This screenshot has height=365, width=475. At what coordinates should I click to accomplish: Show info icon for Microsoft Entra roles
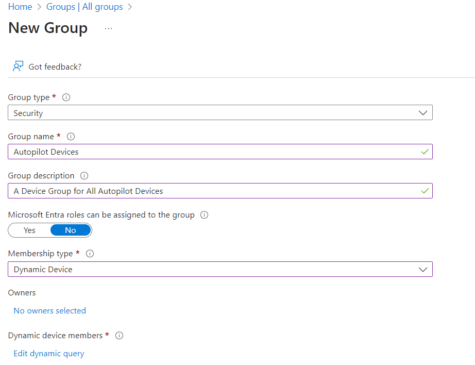click(x=204, y=215)
